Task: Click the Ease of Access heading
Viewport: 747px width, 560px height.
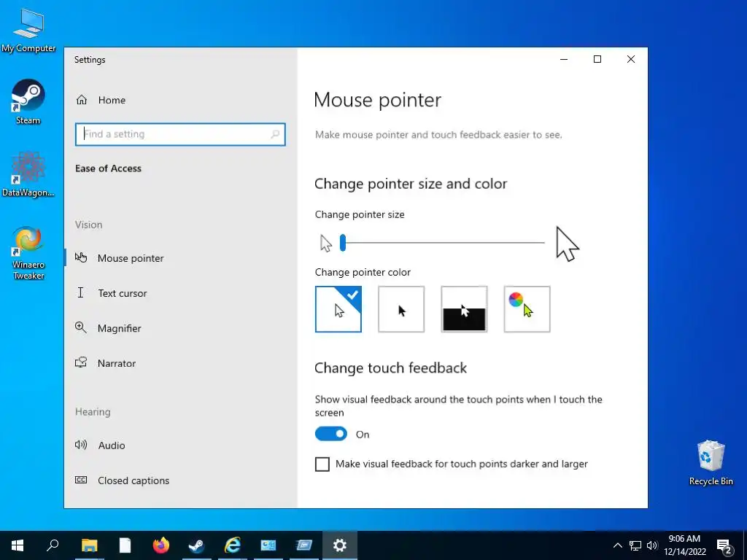Action: tap(108, 168)
